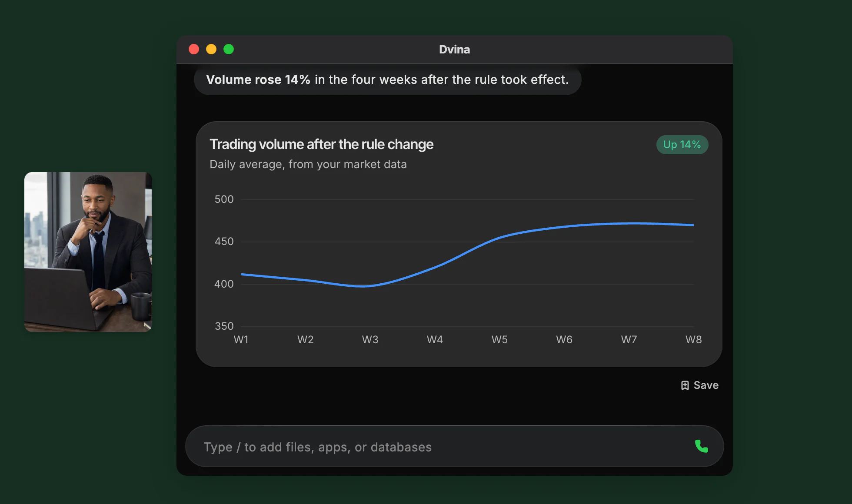852x504 pixels.
Task: Click the 'Volume rose 14%' message bubble
Action: (x=387, y=80)
